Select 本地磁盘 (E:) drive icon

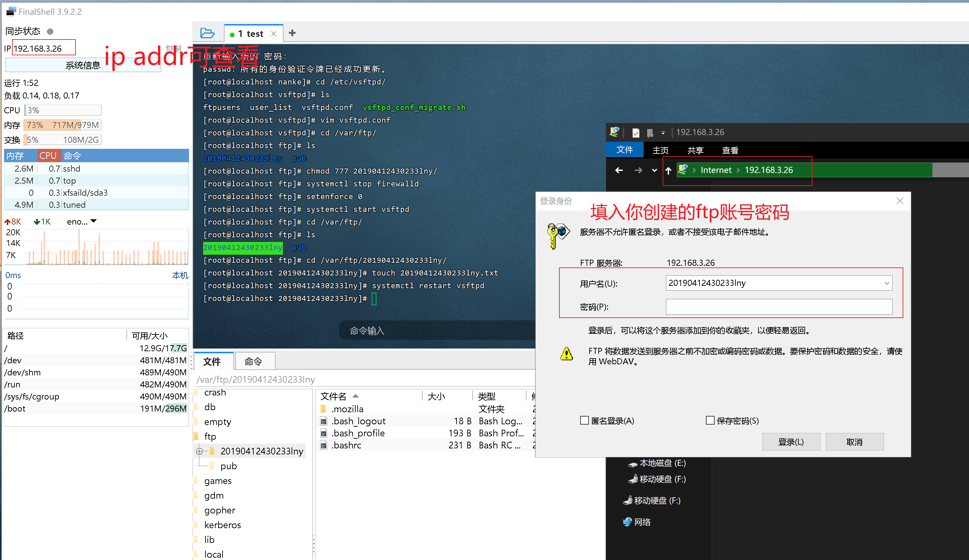[x=632, y=464]
